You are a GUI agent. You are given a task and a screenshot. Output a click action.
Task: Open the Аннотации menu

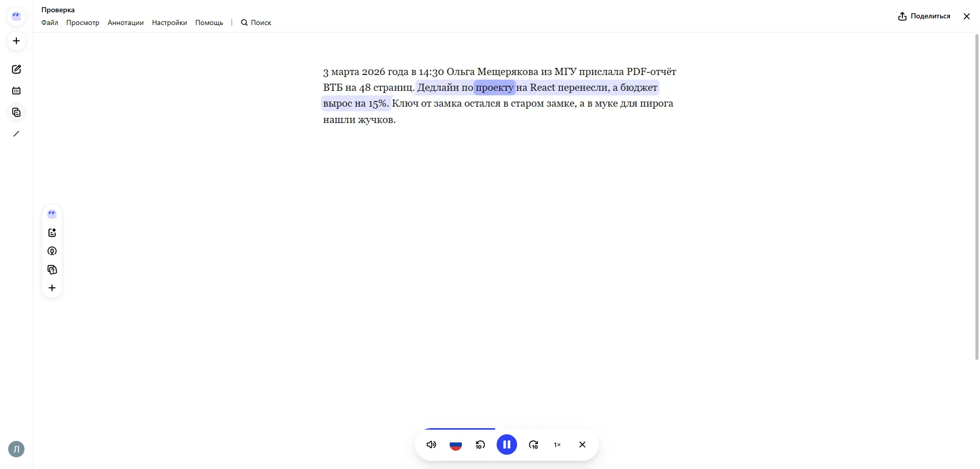126,22
